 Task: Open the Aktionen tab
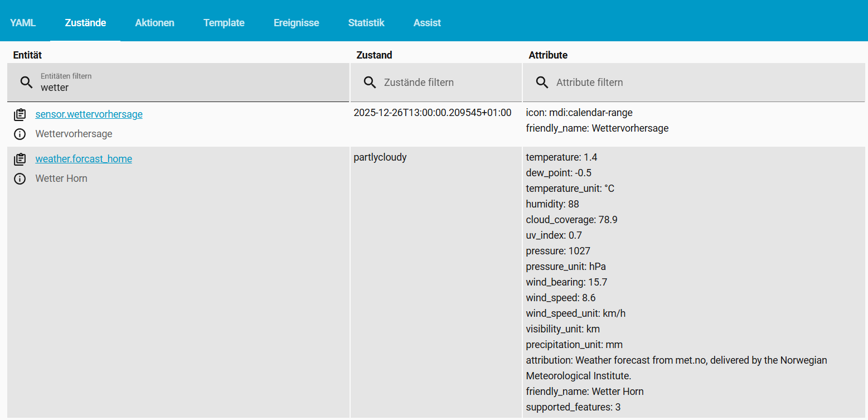(154, 23)
